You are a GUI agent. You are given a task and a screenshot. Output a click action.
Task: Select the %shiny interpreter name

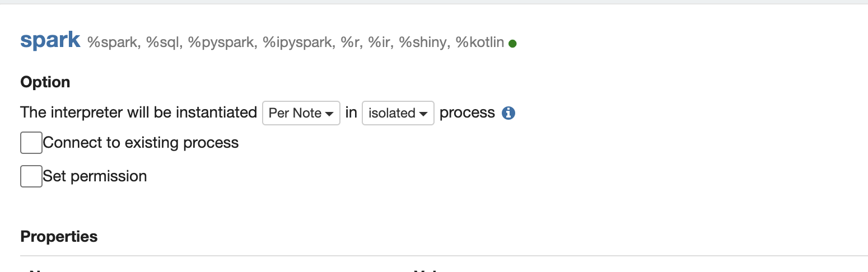pyautogui.click(x=424, y=43)
